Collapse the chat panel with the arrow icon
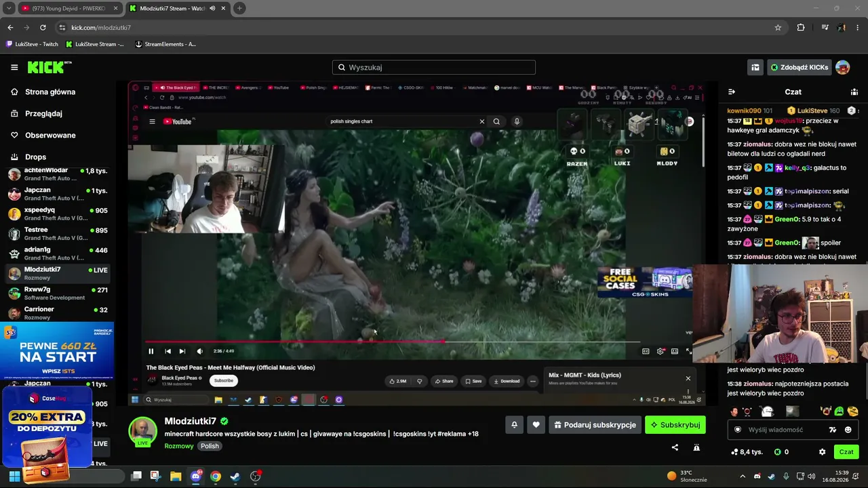868x488 pixels. click(732, 91)
